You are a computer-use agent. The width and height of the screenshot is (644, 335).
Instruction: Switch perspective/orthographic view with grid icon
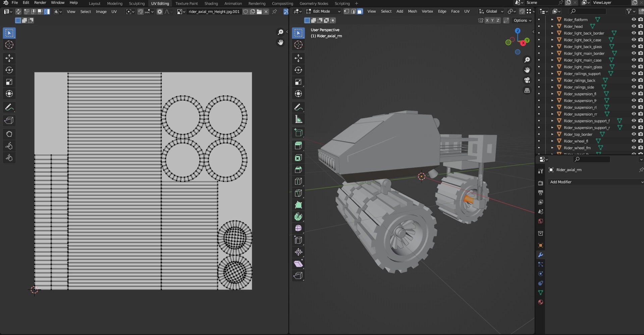coord(527,91)
